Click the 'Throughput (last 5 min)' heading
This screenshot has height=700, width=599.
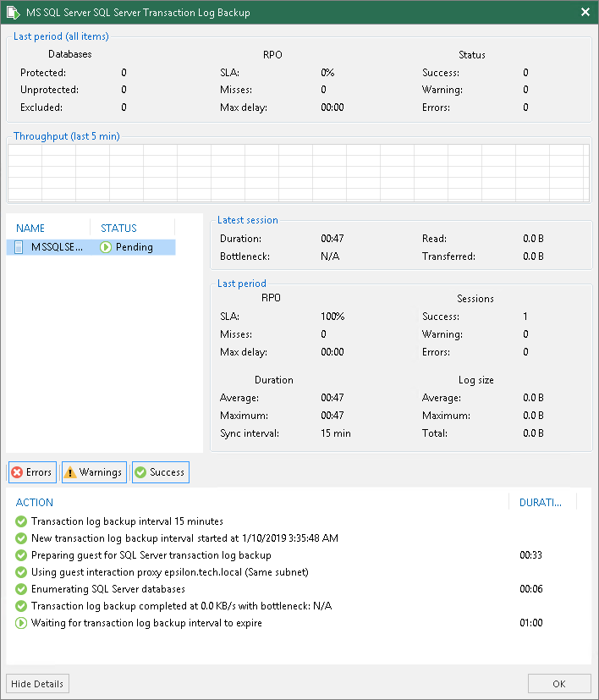67,136
